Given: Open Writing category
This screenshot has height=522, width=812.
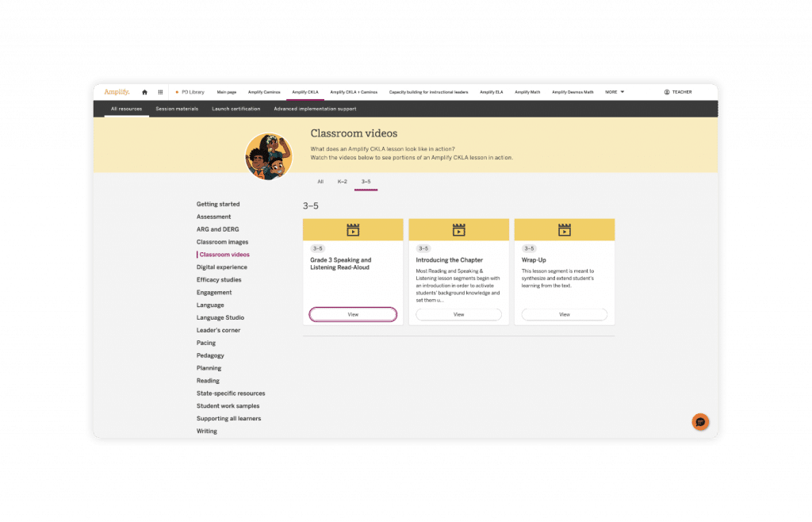Looking at the screenshot, I should 207,432.
